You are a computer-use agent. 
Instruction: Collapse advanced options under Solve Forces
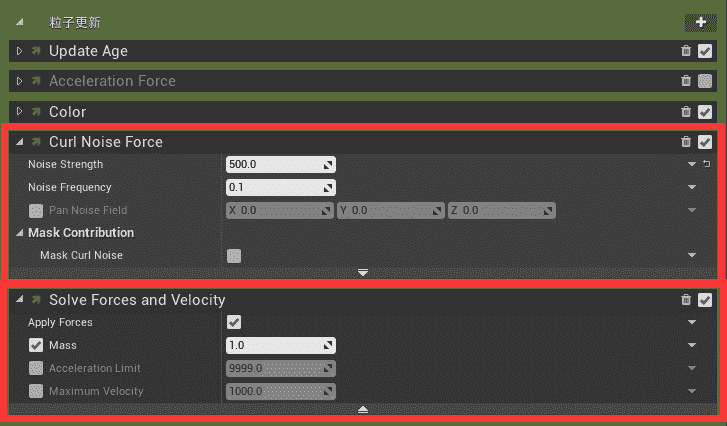click(x=363, y=409)
